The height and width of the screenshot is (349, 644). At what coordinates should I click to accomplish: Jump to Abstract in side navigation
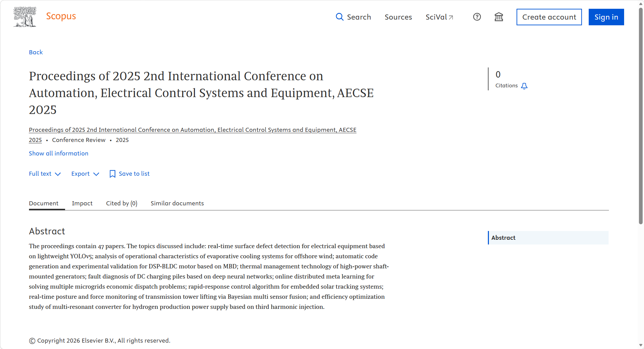pyautogui.click(x=503, y=238)
